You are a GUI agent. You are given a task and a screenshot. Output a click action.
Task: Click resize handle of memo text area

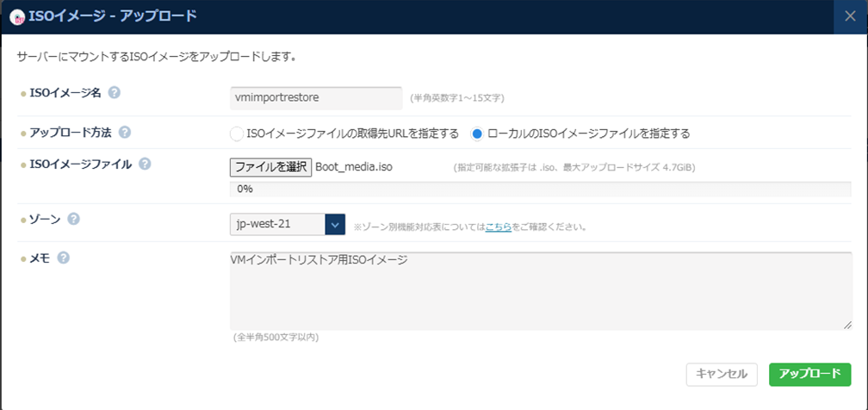pyautogui.click(x=847, y=325)
